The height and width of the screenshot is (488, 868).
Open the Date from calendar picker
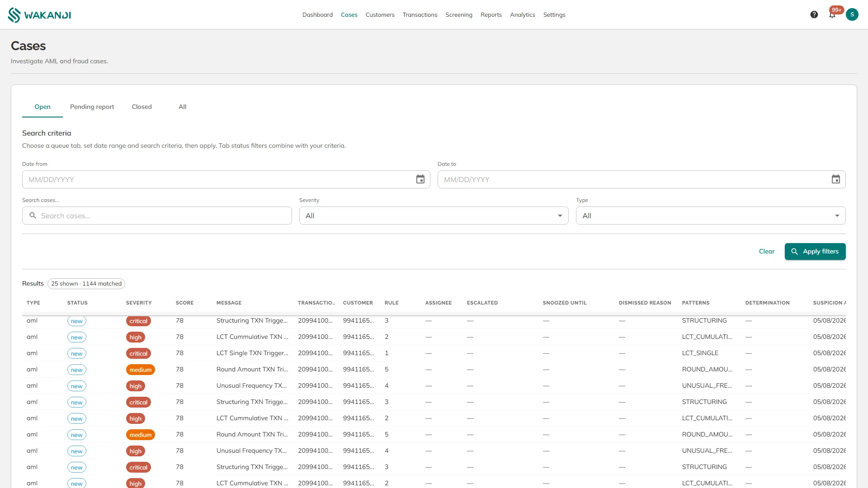click(420, 179)
